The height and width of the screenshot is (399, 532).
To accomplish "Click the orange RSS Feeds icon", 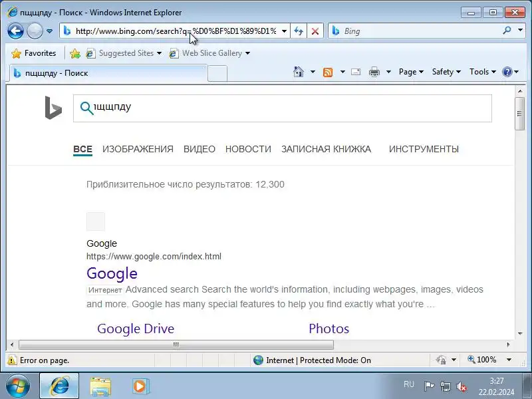I will coord(328,72).
